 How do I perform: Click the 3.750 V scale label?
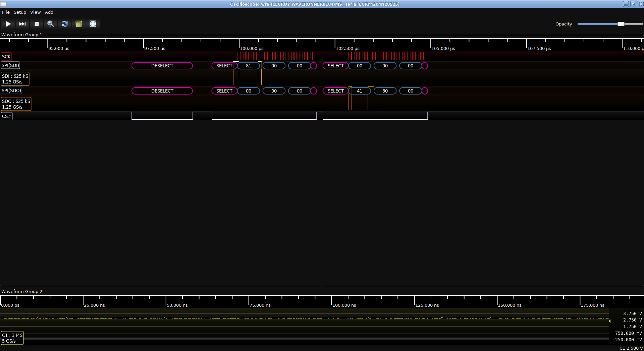(x=632, y=313)
